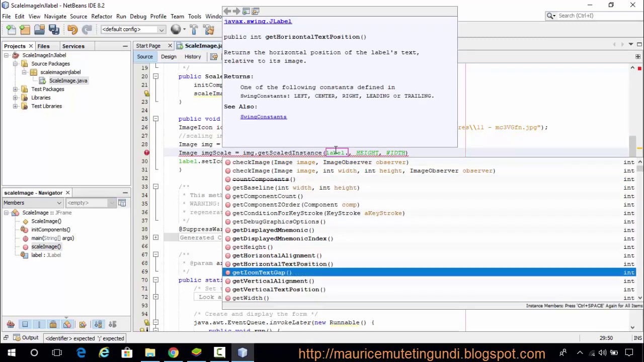The width and height of the screenshot is (644, 362).
Task: Open the Windows Start menu
Action: (x=12, y=353)
